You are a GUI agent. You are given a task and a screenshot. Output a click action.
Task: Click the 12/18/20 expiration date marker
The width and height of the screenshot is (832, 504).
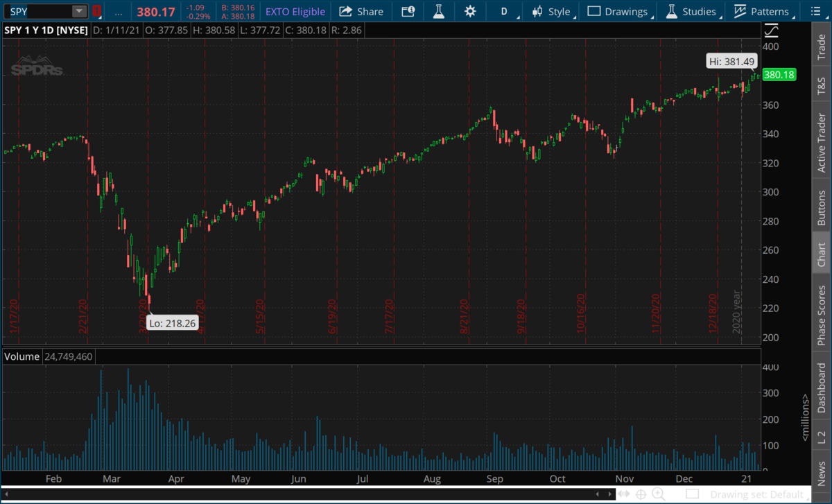(x=713, y=315)
